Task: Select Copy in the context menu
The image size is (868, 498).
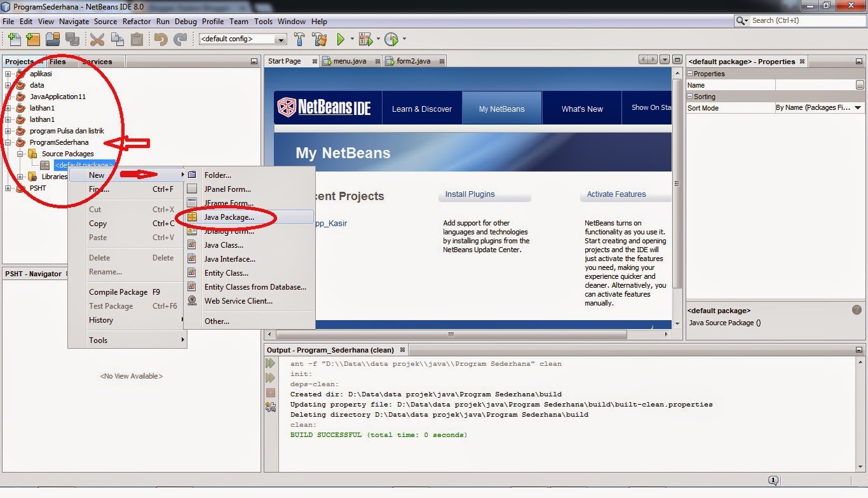Action: 127,224
